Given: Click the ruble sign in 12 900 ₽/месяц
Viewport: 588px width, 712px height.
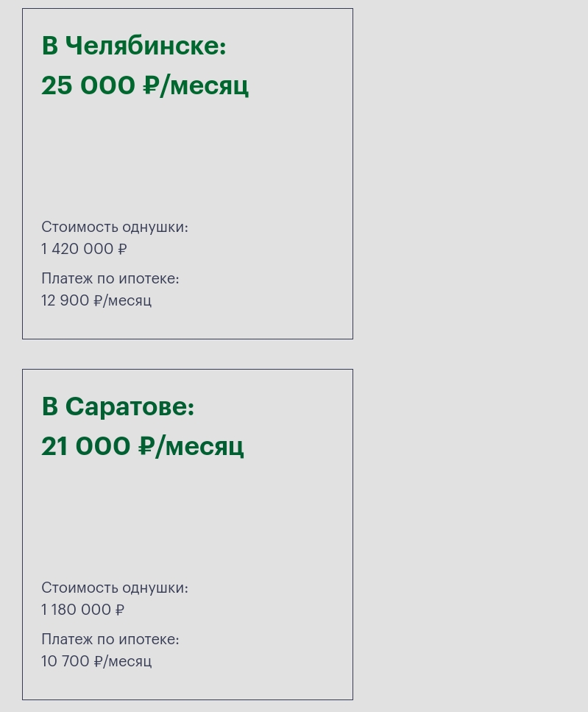Looking at the screenshot, I should coord(98,300).
